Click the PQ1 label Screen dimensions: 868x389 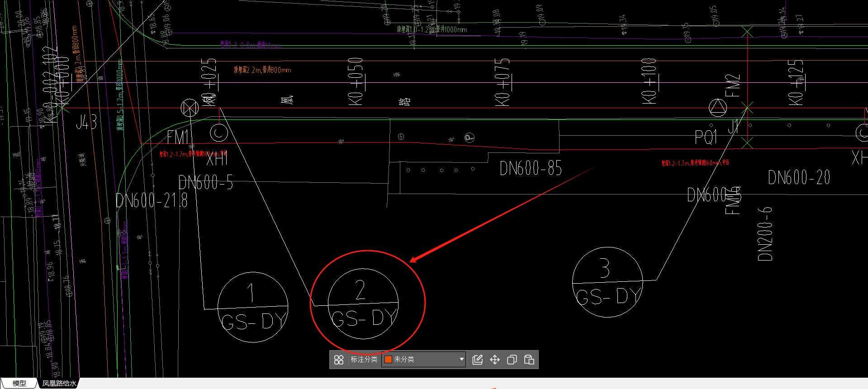coord(706,137)
